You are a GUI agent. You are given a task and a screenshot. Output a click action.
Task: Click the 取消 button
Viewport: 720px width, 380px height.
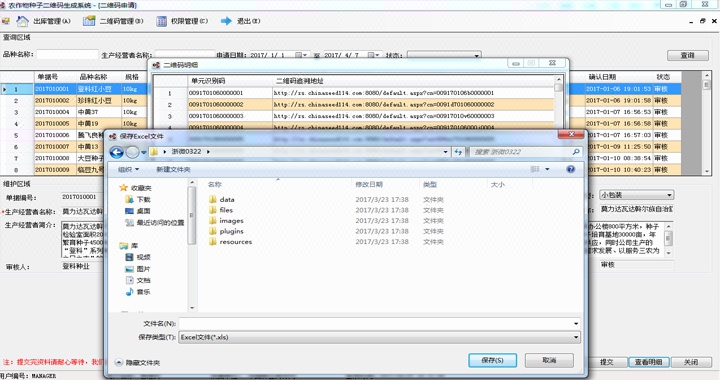tap(549, 360)
